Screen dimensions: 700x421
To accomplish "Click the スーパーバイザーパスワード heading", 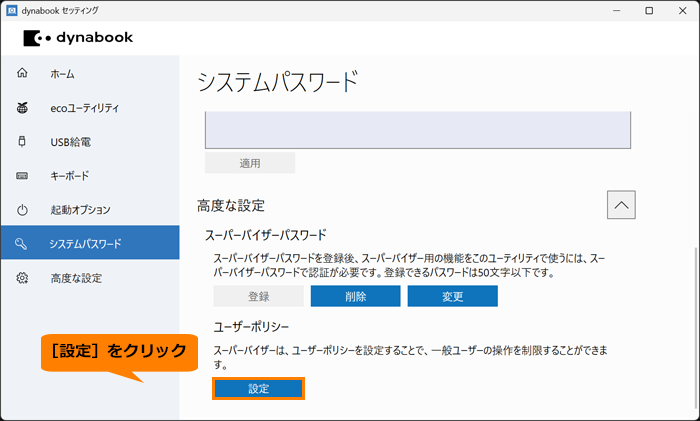I will pyautogui.click(x=266, y=235).
